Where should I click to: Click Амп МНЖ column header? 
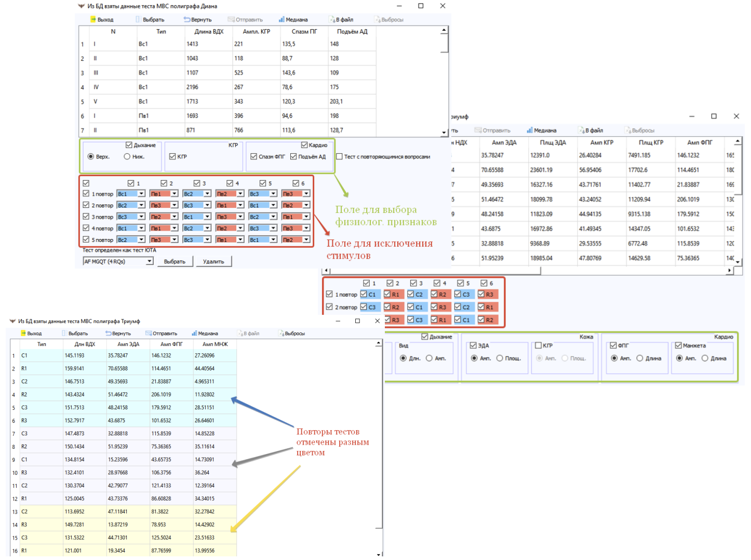click(x=215, y=344)
